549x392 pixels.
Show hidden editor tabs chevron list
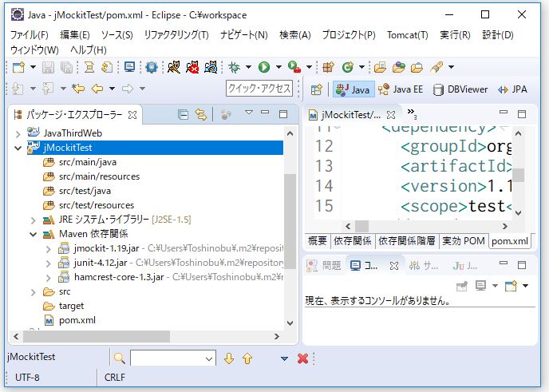tap(412, 113)
